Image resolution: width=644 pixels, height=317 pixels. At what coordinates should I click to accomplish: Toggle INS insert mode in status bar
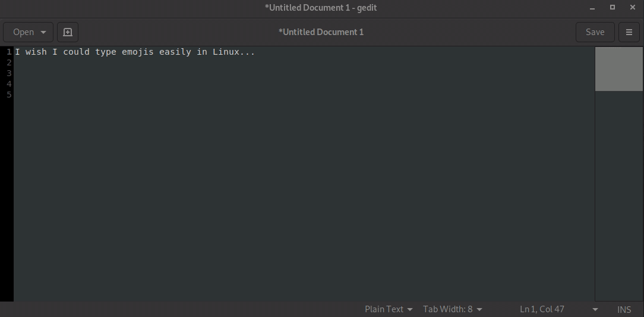click(624, 309)
